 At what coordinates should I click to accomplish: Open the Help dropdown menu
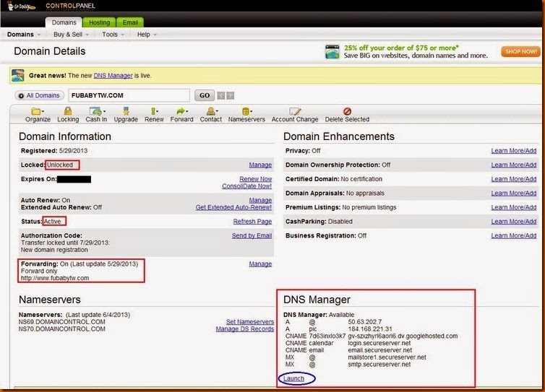pos(147,35)
